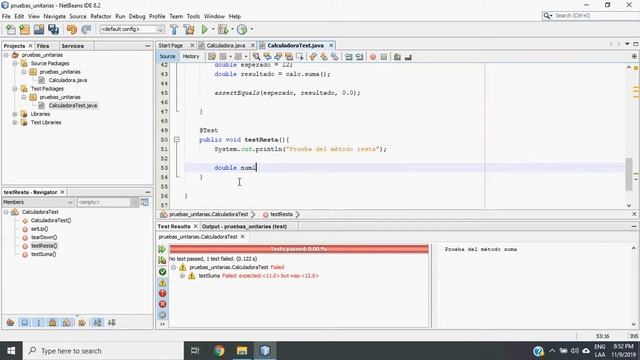Screen dimensions: 640x360
Task: Click the pruebas_unitarias.CalculadoraTest breadcrumb
Action: point(209,214)
